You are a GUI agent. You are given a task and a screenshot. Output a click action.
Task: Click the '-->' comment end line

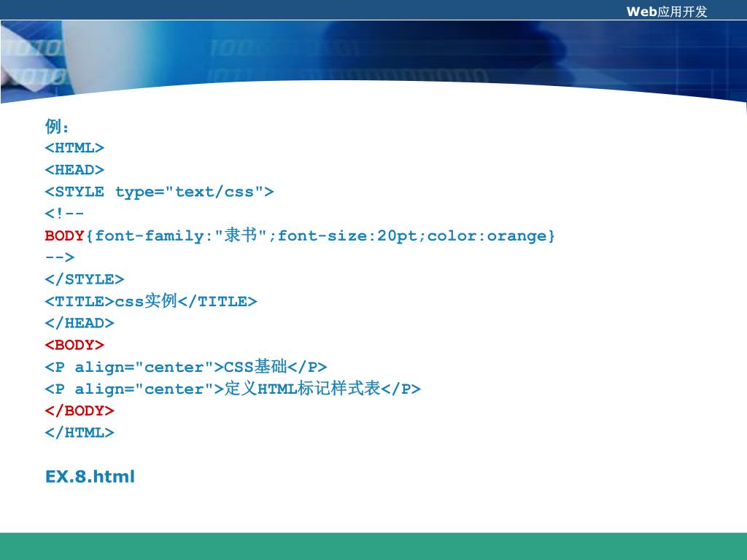60,257
